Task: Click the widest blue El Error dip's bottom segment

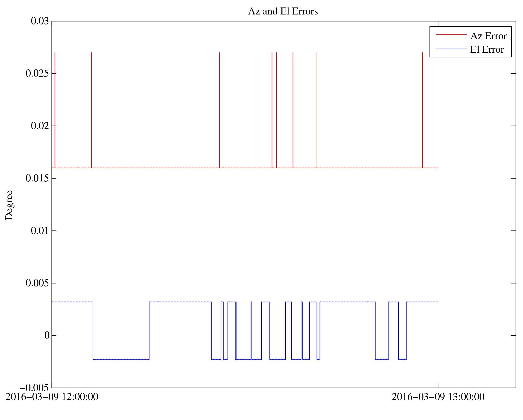Action: pos(121,359)
